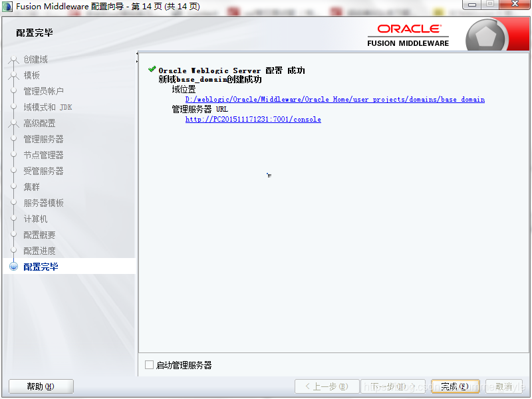Click the 取消 cancel button
This screenshot has height=399, width=532.
click(x=504, y=386)
